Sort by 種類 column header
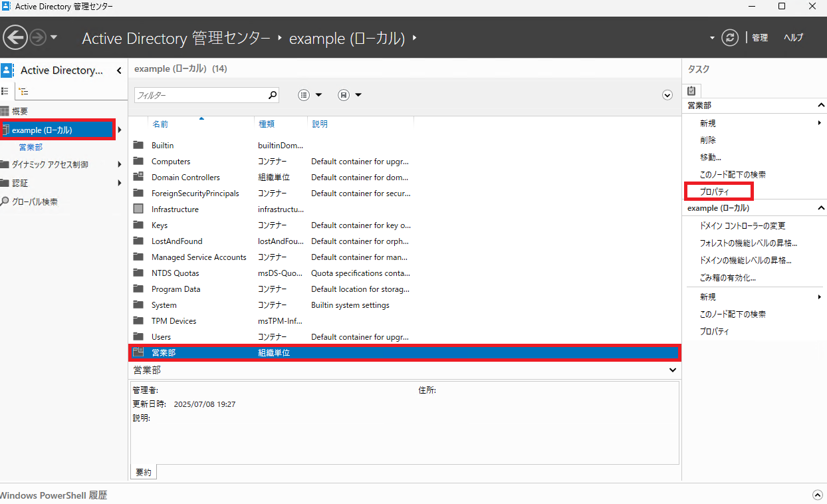827x504 pixels. (267, 124)
